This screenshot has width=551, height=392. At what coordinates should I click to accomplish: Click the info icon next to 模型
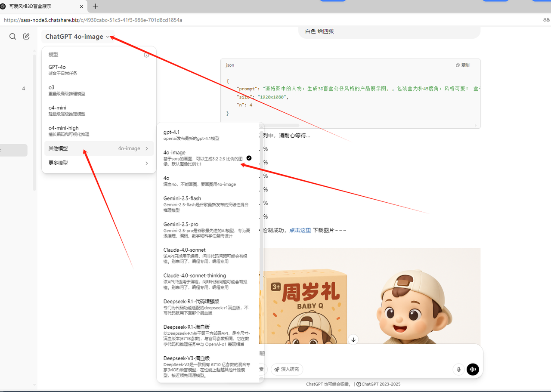146,55
